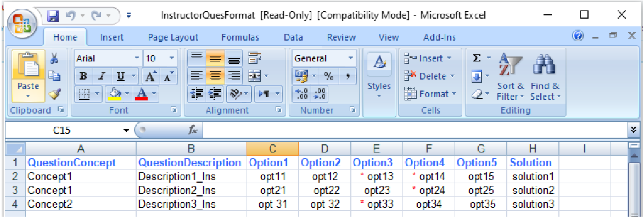This screenshot has width=644, height=220.
Task: Click the Percent Style button
Action: [329, 76]
